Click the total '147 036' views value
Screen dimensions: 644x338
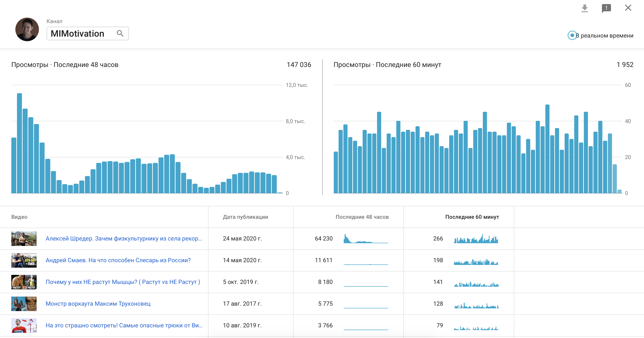click(299, 65)
